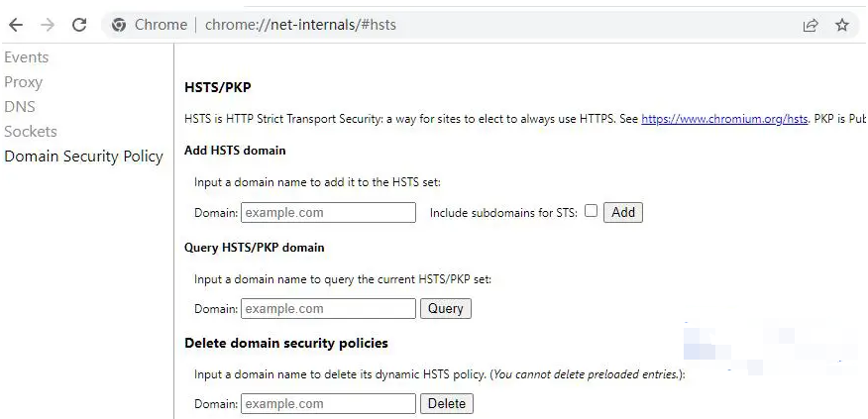Bookmark this page with the star icon
The image size is (868, 419).
coord(842,25)
